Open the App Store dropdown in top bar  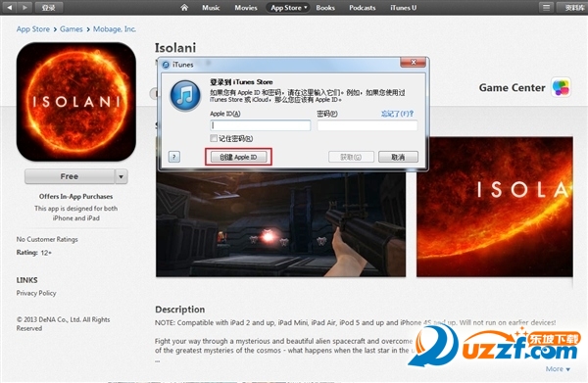pyautogui.click(x=287, y=8)
